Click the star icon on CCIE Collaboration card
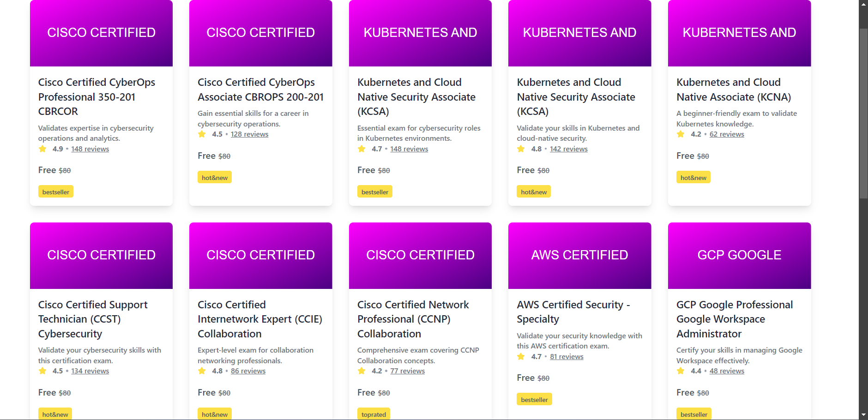Viewport: 868px width, 420px height. (x=202, y=371)
